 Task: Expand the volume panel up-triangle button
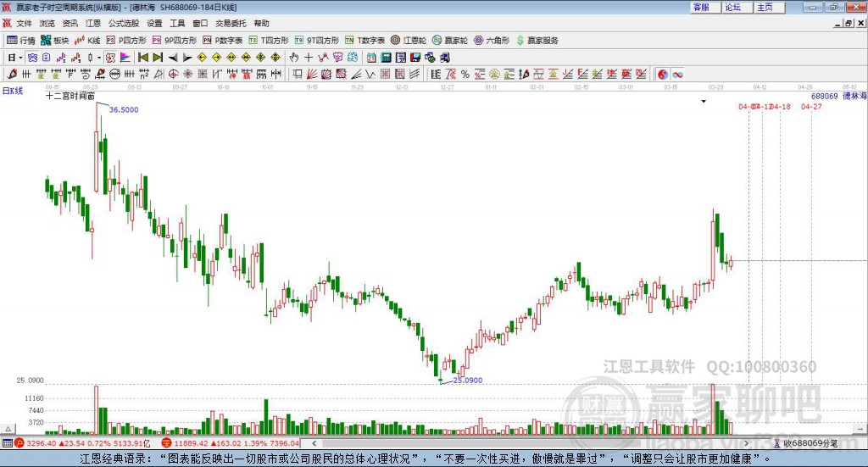point(8,429)
